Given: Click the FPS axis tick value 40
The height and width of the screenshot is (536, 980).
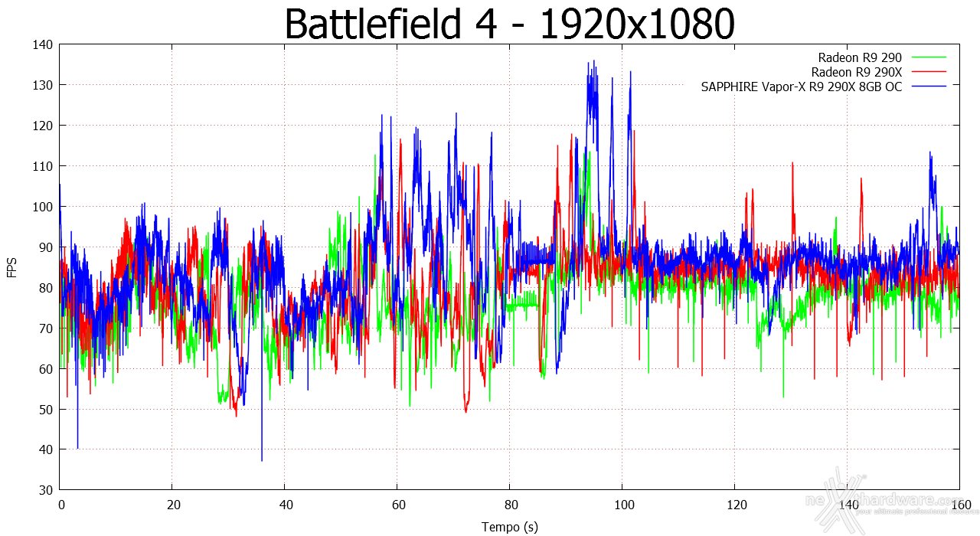Looking at the screenshot, I should click(47, 449).
